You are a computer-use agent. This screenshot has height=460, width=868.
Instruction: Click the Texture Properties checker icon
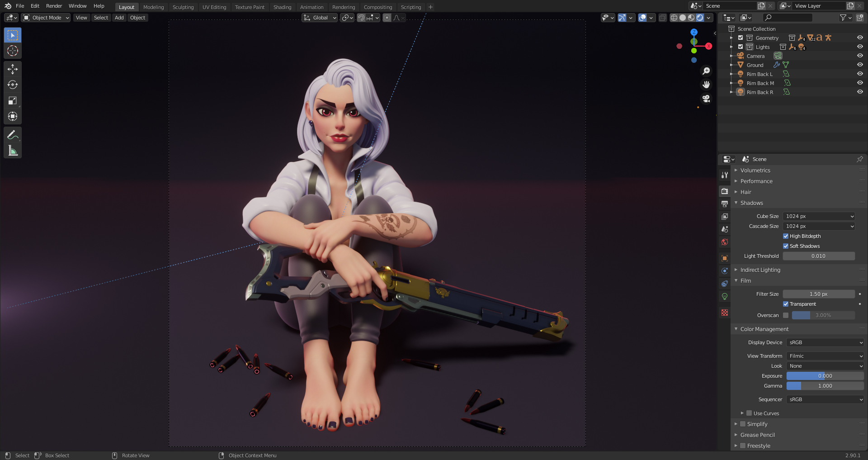coord(725,313)
